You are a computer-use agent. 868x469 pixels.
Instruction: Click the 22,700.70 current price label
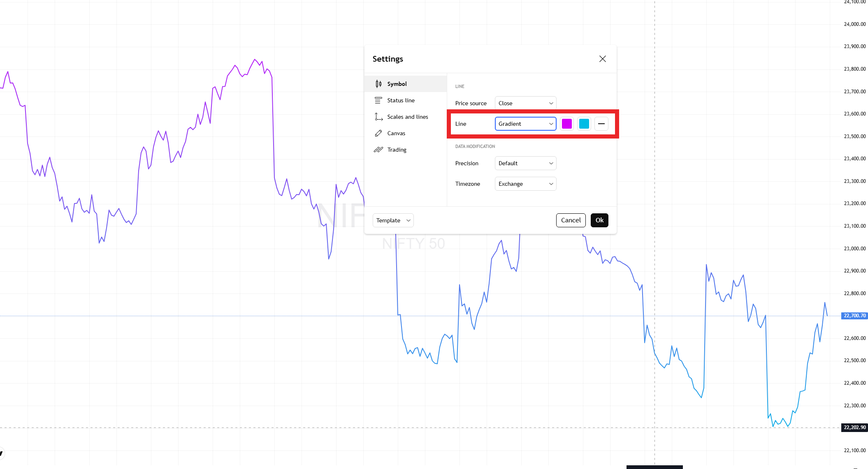pyautogui.click(x=854, y=316)
